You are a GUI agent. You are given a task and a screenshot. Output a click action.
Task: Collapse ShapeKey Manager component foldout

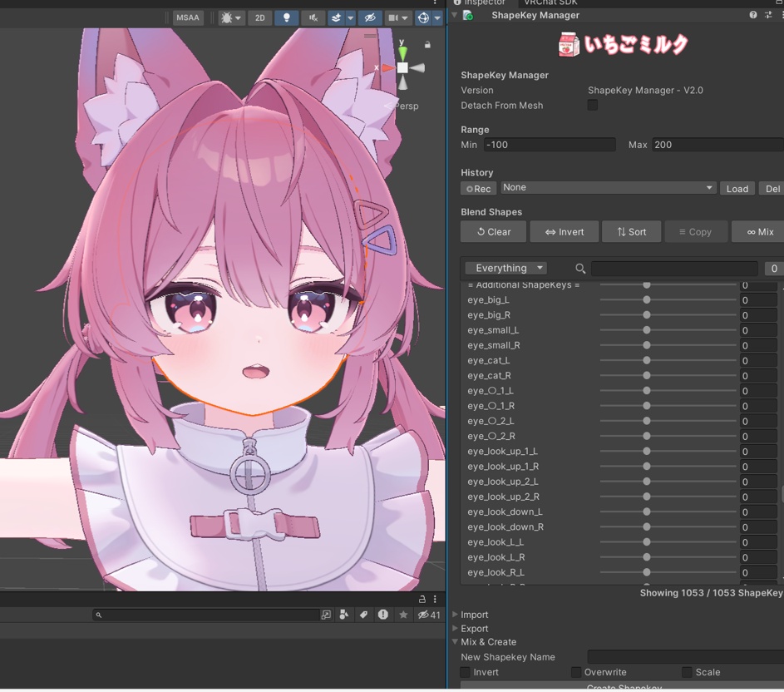coord(455,15)
